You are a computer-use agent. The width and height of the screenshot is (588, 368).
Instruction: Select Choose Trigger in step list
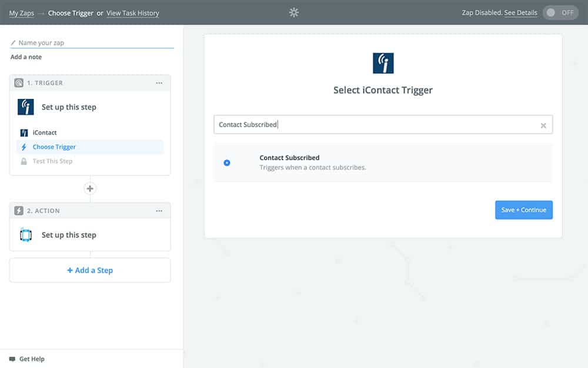click(x=54, y=147)
